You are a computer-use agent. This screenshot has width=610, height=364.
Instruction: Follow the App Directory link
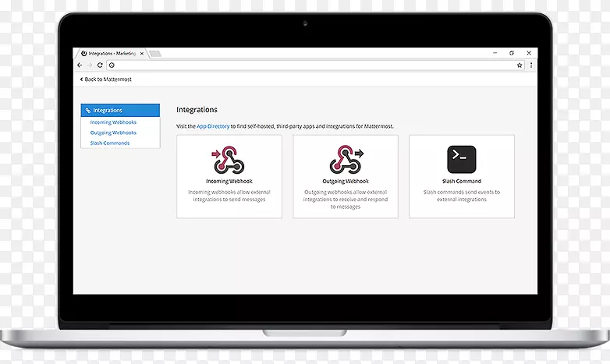[213, 126]
